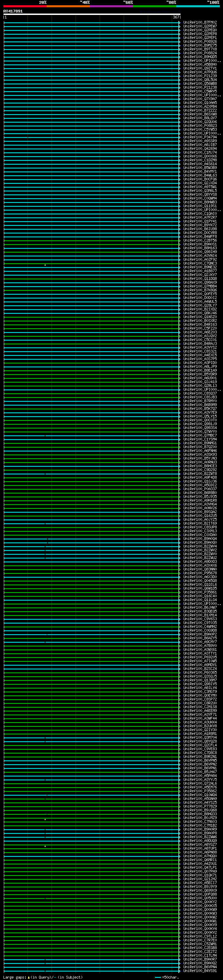Open the UniRef100_B7FM02 hit label
223x980 pixels.
point(200,23)
